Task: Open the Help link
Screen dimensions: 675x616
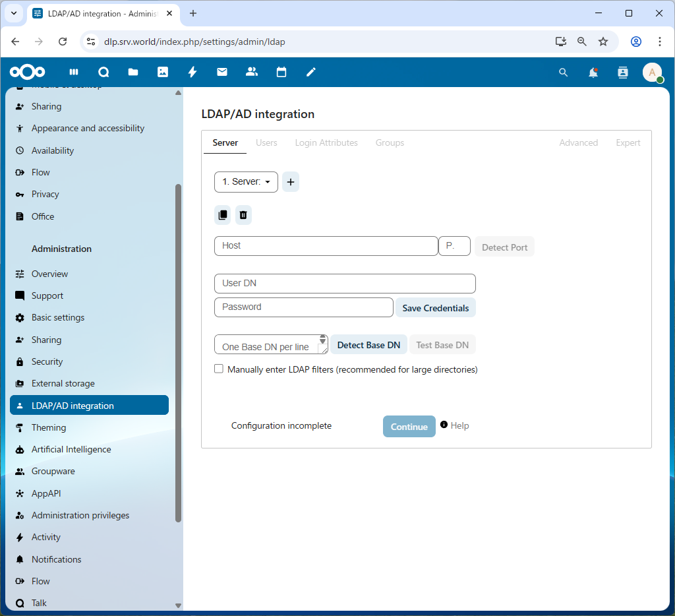Action: (x=459, y=425)
